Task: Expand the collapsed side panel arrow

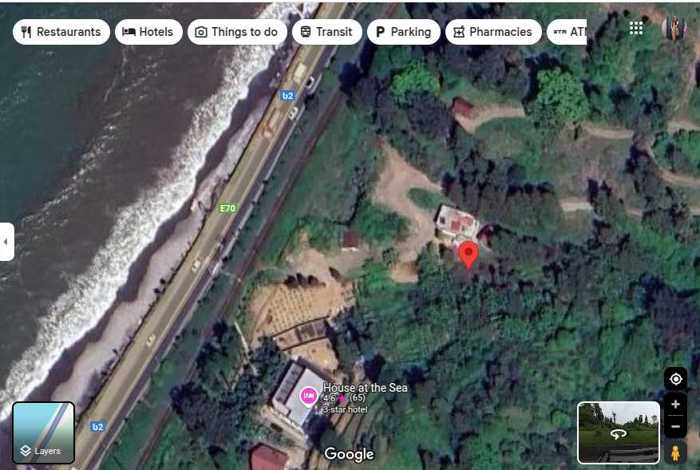Action: 6,242
